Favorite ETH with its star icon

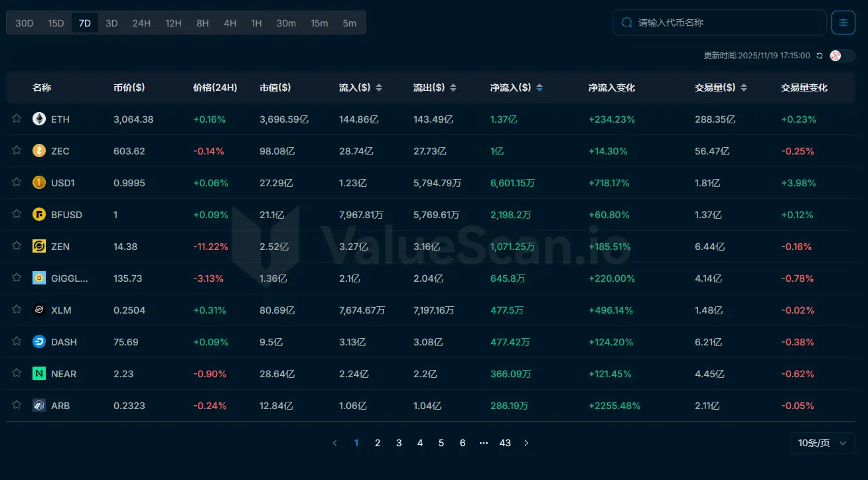pos(17,118)
